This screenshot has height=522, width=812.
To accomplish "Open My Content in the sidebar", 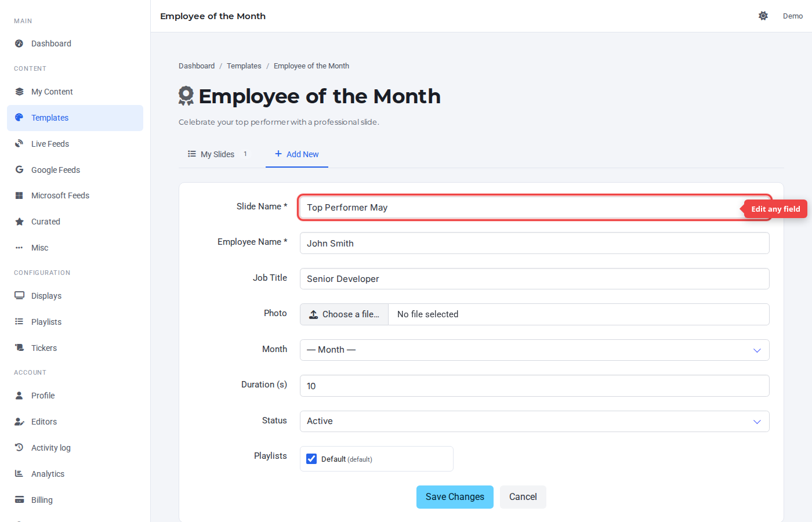I will point(75,92).
